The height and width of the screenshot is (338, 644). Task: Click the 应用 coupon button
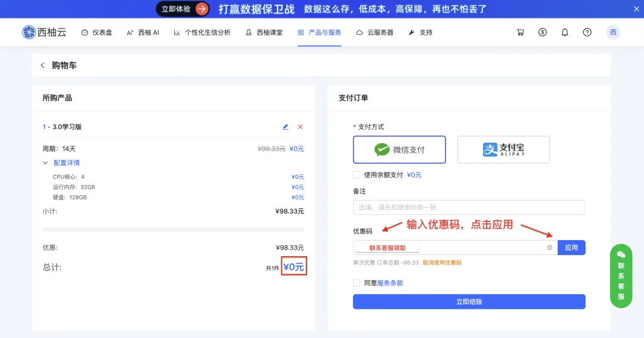point(571,248)
